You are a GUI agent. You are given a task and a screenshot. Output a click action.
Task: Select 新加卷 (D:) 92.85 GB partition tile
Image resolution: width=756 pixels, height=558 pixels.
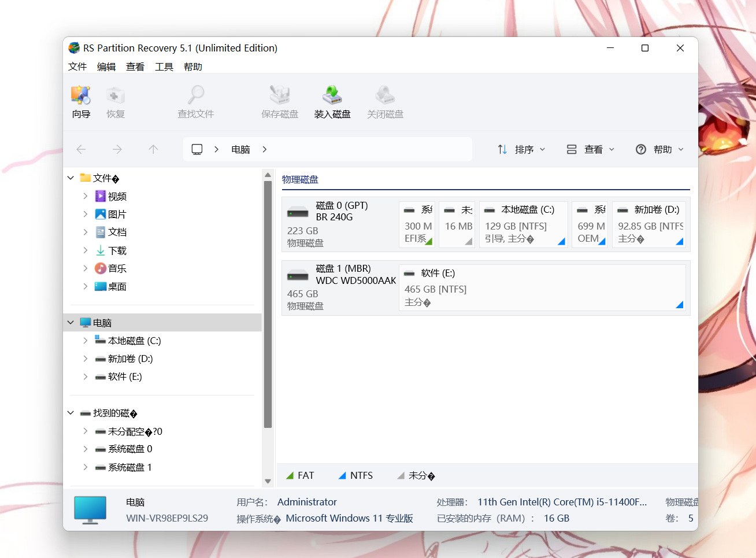point(649,224)
